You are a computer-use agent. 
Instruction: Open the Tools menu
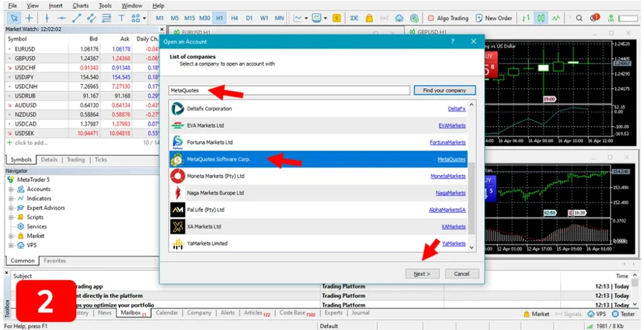click(x=105, y=6)
